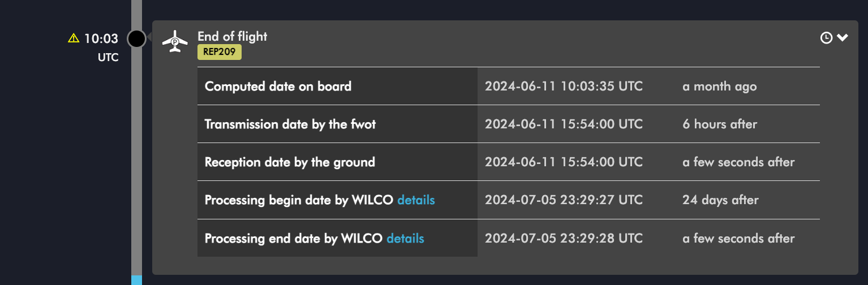Viewport: 868px width, 285px height.
Task: Click the blue segment of the timeline bar
Action: coord(136,280)
